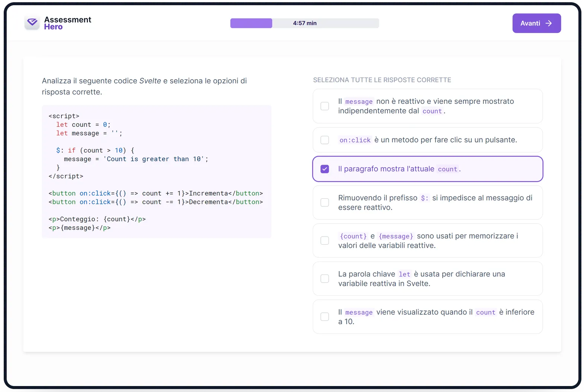Click the 'SELEZIONA TUTTE LE RISPOSTE CORRETTE' heading
584x392 pixels.
pos(382,80)
